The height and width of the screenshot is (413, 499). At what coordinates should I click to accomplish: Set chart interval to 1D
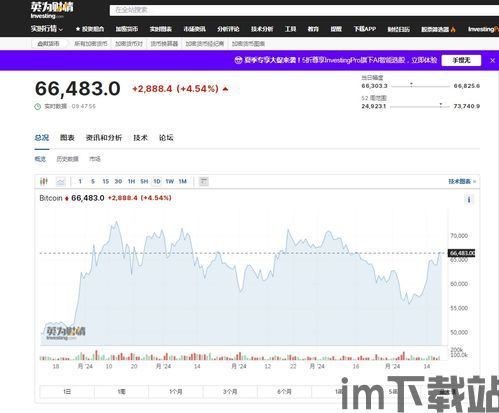coord(157,181)
